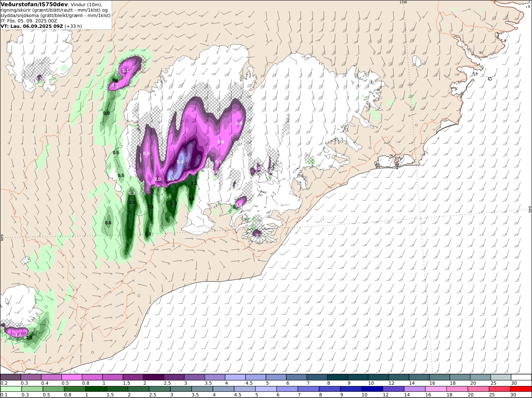This screenshot has width=532, height=398.
Task: Click the "1.3" precipitation value on the map
Action: [x=148, y=234]
